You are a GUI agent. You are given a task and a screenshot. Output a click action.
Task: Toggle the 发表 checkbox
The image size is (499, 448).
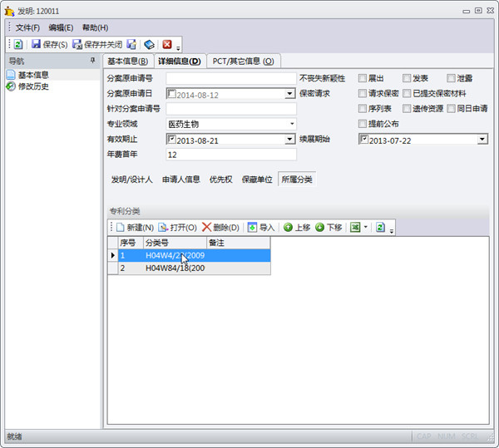(x=407, y=78)
